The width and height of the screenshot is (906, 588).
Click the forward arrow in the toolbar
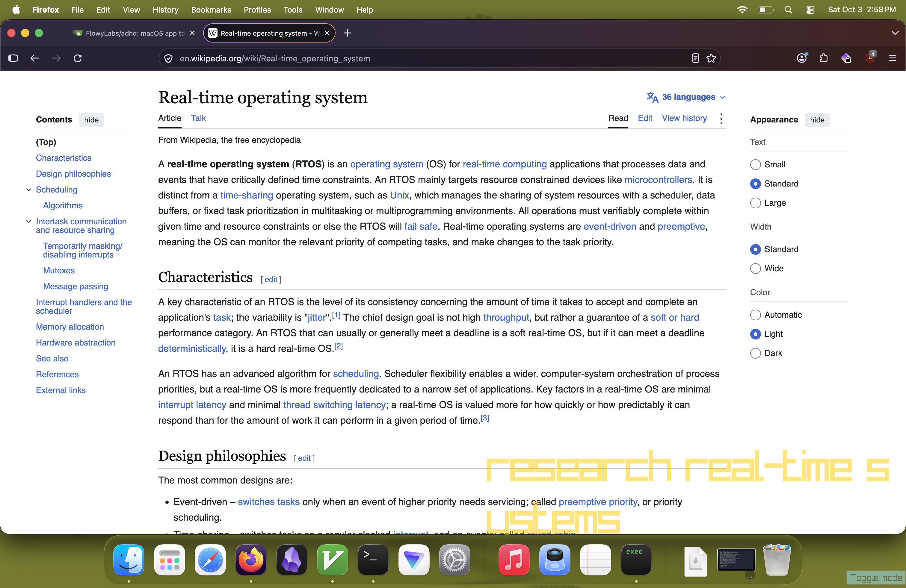[56, 58]
